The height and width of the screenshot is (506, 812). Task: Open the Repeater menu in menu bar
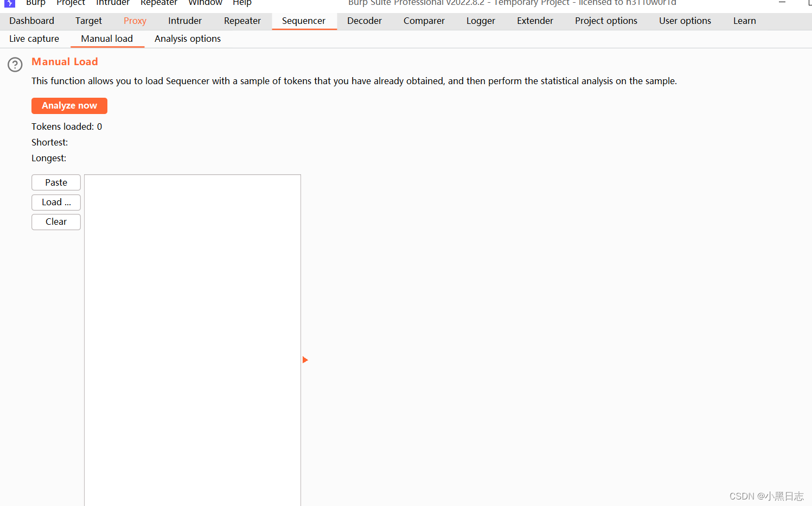tap(159, 3)
